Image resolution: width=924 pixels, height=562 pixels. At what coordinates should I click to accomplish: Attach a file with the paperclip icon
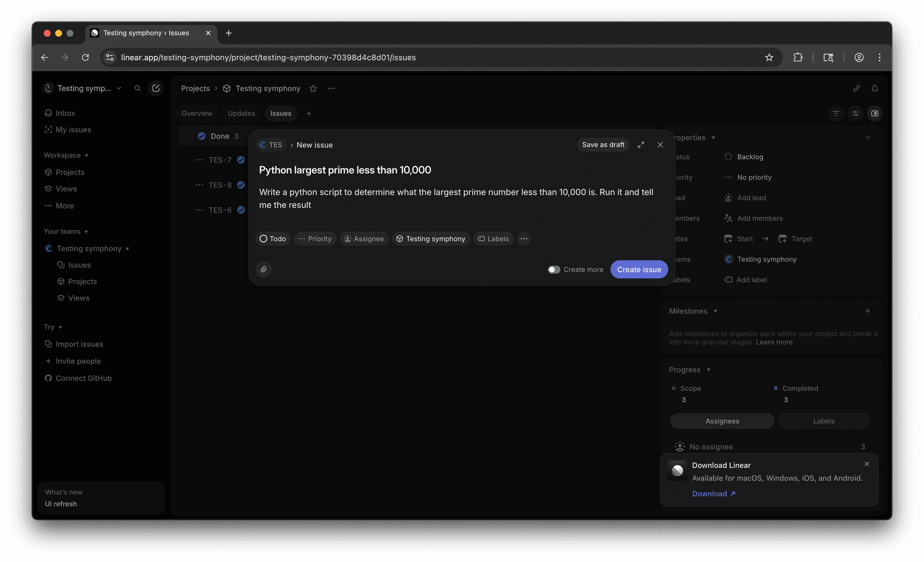click(263, 269)
